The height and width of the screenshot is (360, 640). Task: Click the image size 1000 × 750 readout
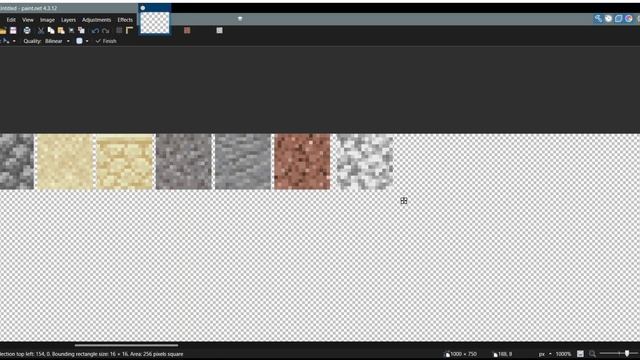pyautogui.click(x=460, y=354)
